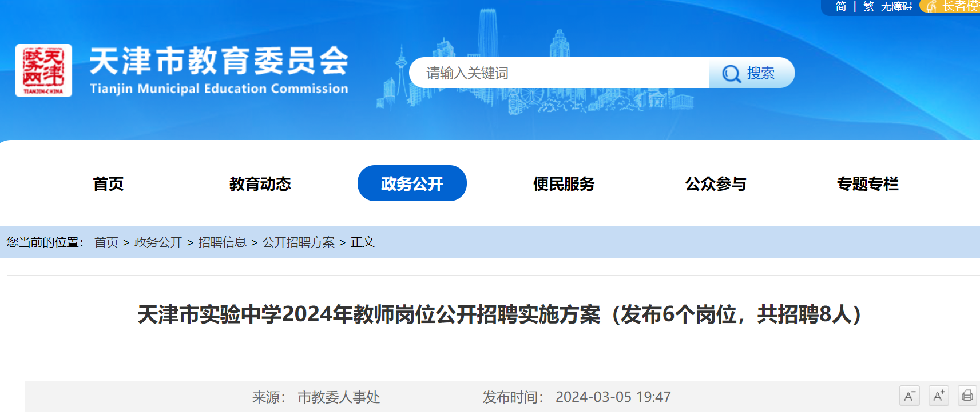
Task: Print the article using the printer icon
Action: pos(967,396)
